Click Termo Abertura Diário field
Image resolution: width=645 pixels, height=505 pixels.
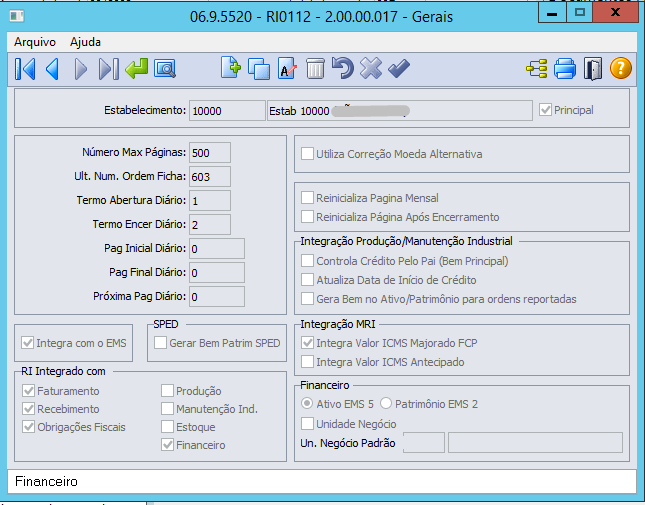210,201
